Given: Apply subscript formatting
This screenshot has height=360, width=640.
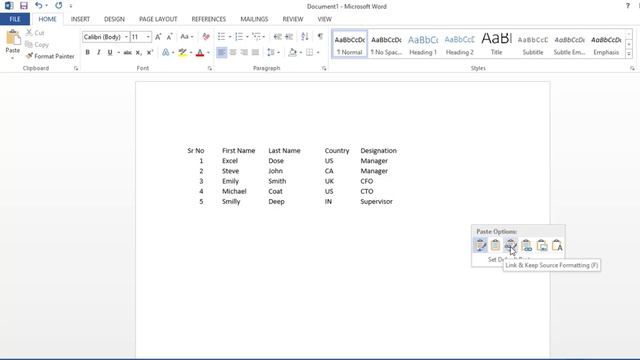Looking at the screenshot, I should tap(138, 52).
